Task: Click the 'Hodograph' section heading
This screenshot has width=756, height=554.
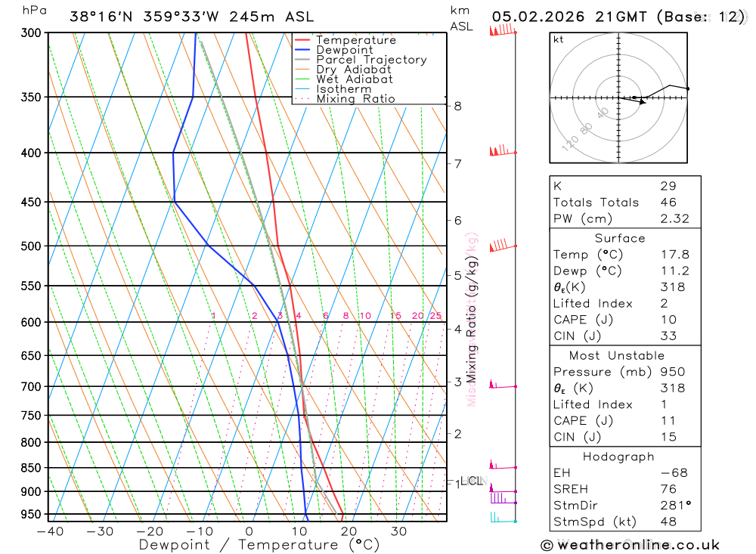Action: tap(618, 457)
